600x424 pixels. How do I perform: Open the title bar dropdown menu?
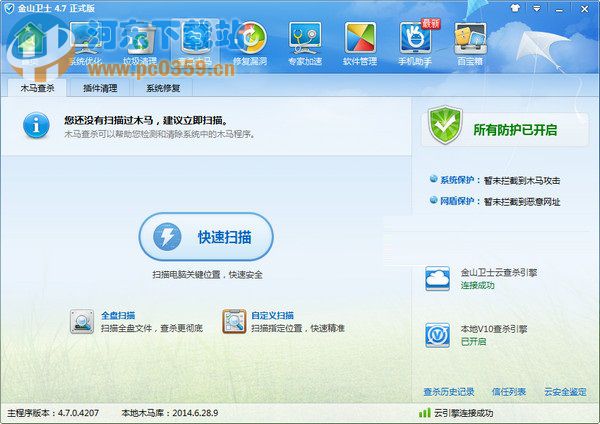coord(537,8)
